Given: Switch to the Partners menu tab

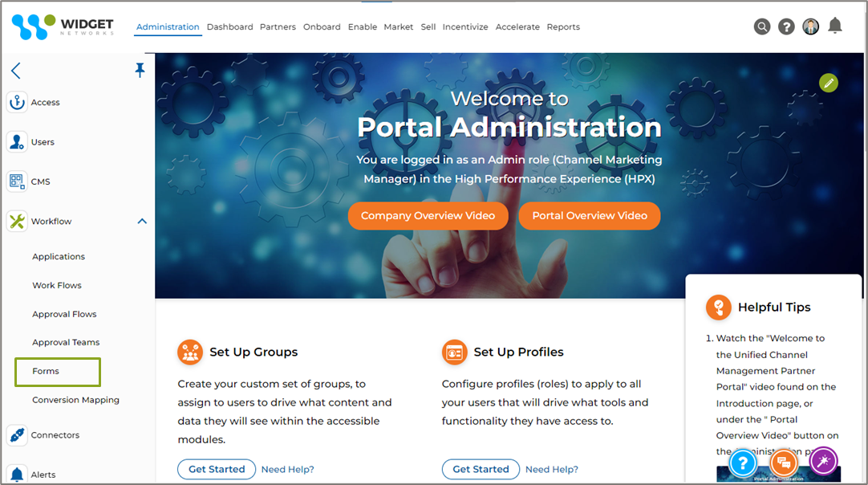Looking at the screenshot, I should click(x=278, y=26).
